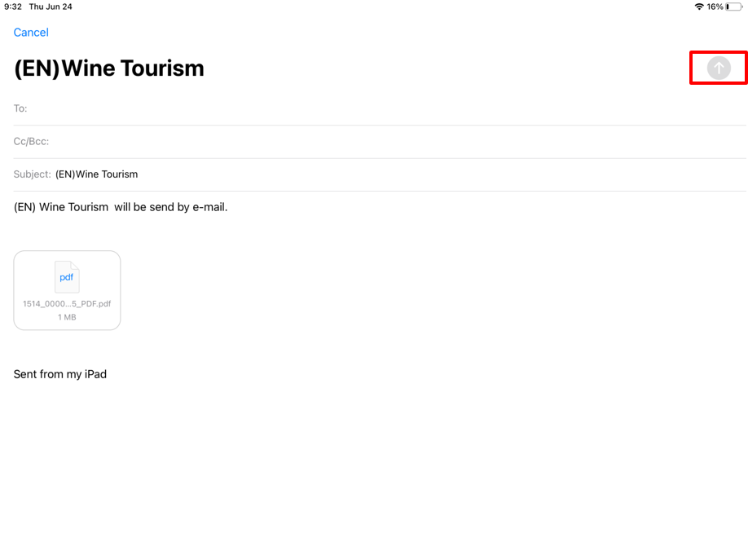This screenshot has width=748, height=560.
Task: Click the large (EN)Wine Tourism heading
Action: (109, 68)
